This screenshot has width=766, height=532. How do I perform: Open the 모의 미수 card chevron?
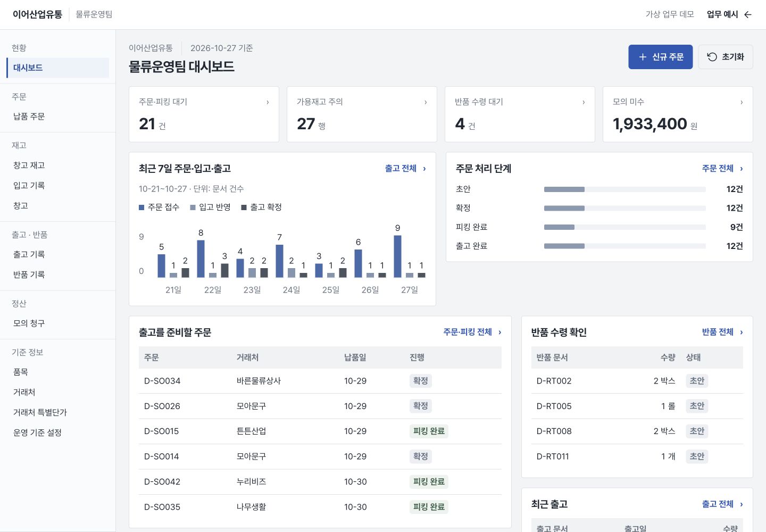[742, 102]
